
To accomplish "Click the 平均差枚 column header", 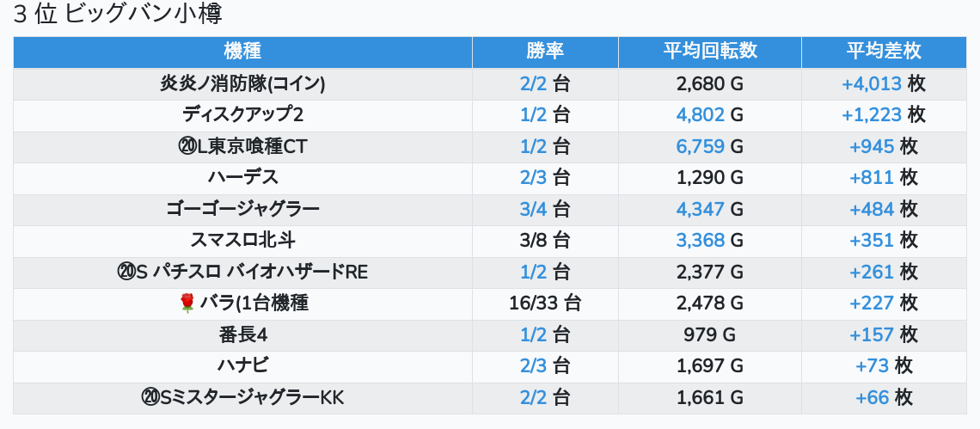I will (884, 52).
